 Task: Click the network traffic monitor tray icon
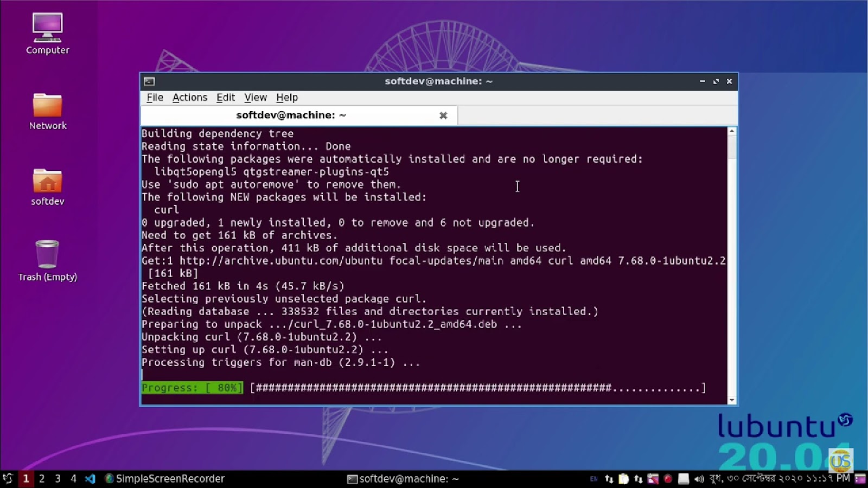(609, 479)
